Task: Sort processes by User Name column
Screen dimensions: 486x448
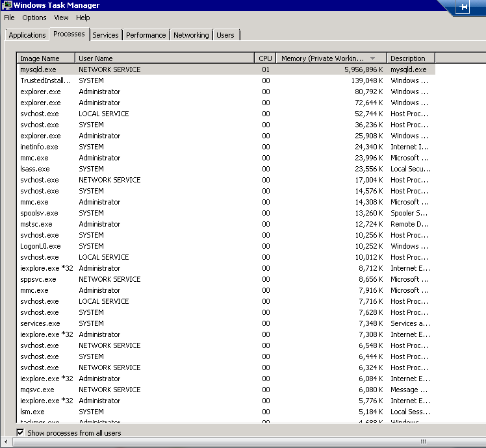Action: [x=165, y=58]
